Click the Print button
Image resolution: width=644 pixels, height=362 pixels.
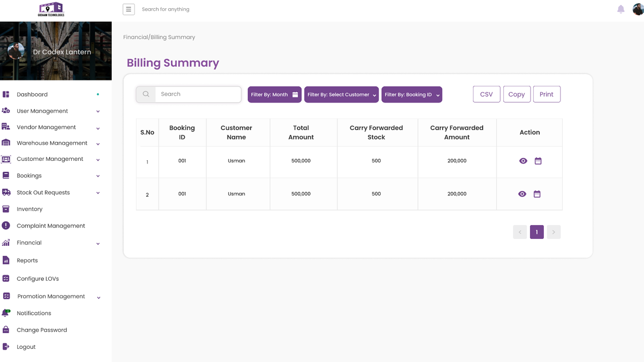pos(547,94)
